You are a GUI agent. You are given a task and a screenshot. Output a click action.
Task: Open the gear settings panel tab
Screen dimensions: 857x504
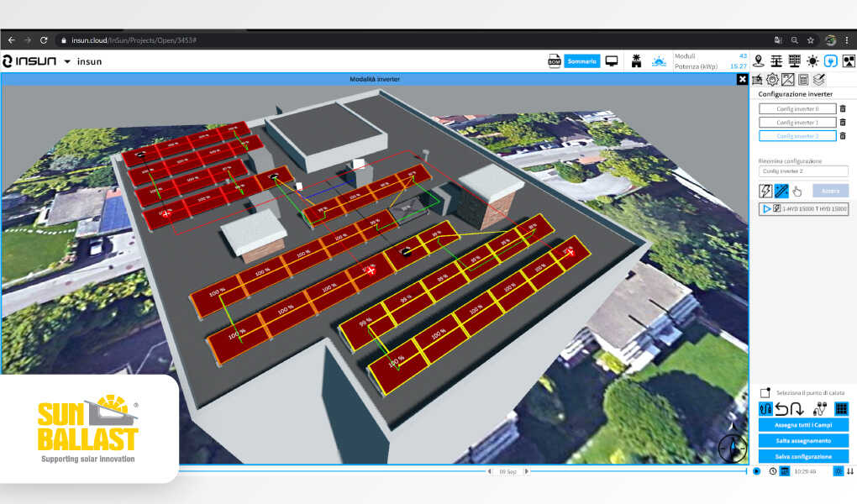click(772, 80)
